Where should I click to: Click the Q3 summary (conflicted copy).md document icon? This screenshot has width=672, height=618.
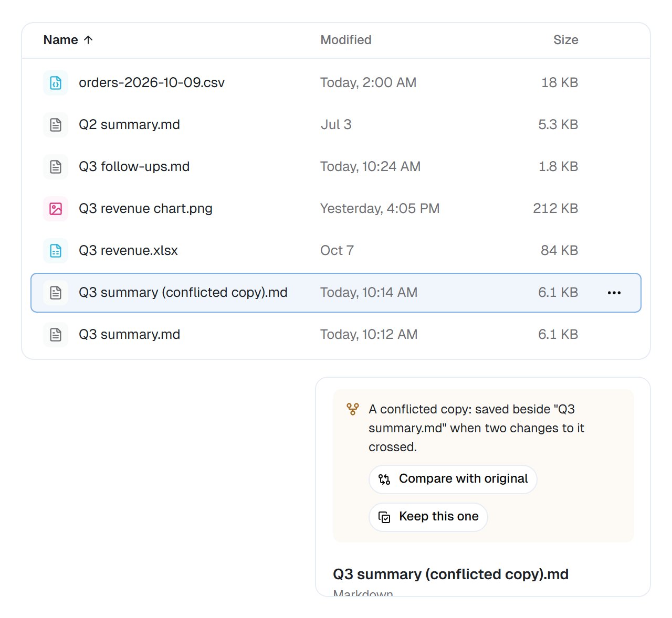point(56,293)
